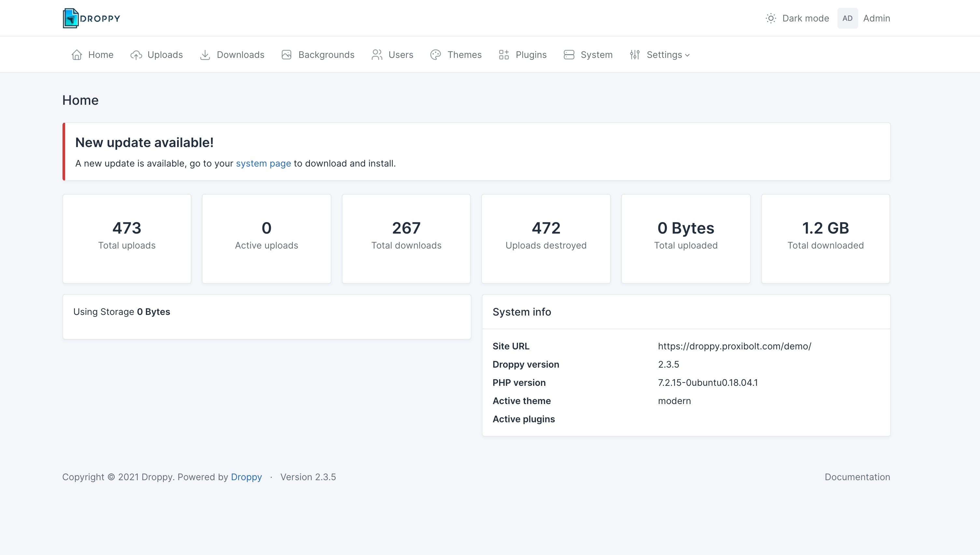Open the Documentation footer link
This screenshot has width=980, height=555.
click(857, 477)
